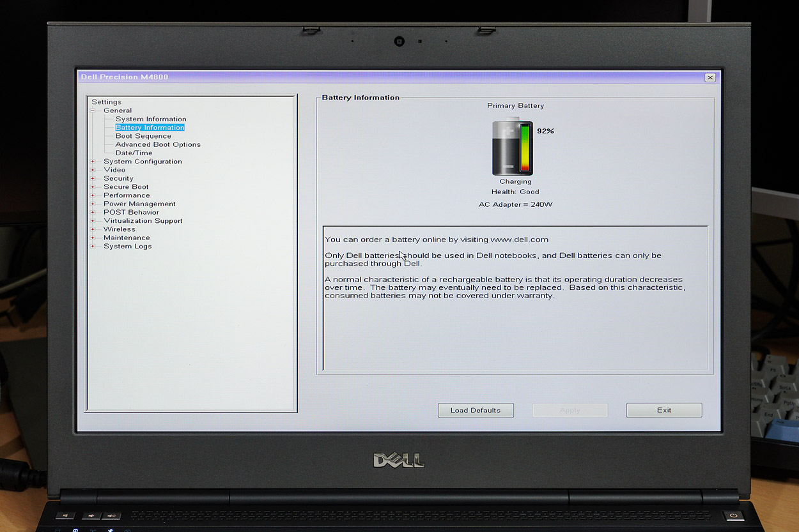Expand the Secure Boot node

point(93,187)
